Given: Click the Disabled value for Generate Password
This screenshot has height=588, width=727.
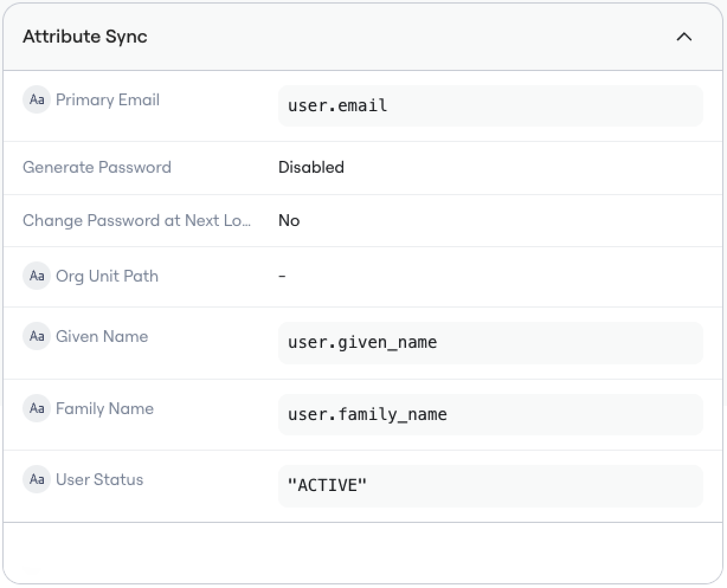Looking at the screenshot, I should pyautogui.click(x=311, y=167).
